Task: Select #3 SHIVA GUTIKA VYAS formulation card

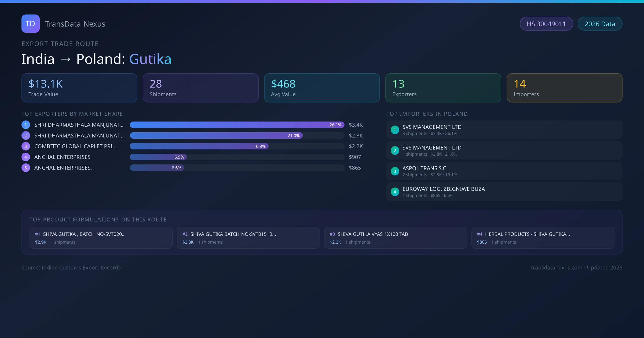Action: 395,238
